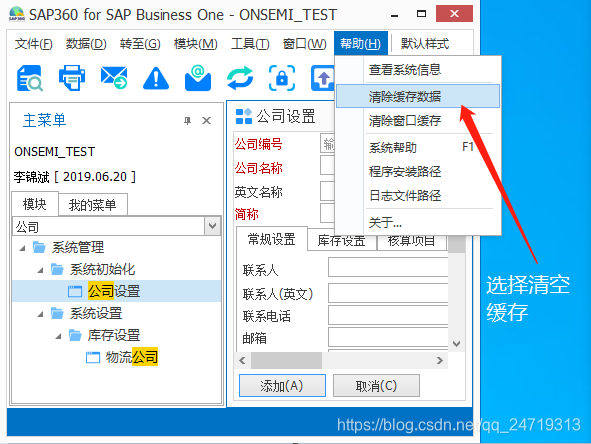
Task: Click the @ email envelope icon
Action: pos(198,78)
